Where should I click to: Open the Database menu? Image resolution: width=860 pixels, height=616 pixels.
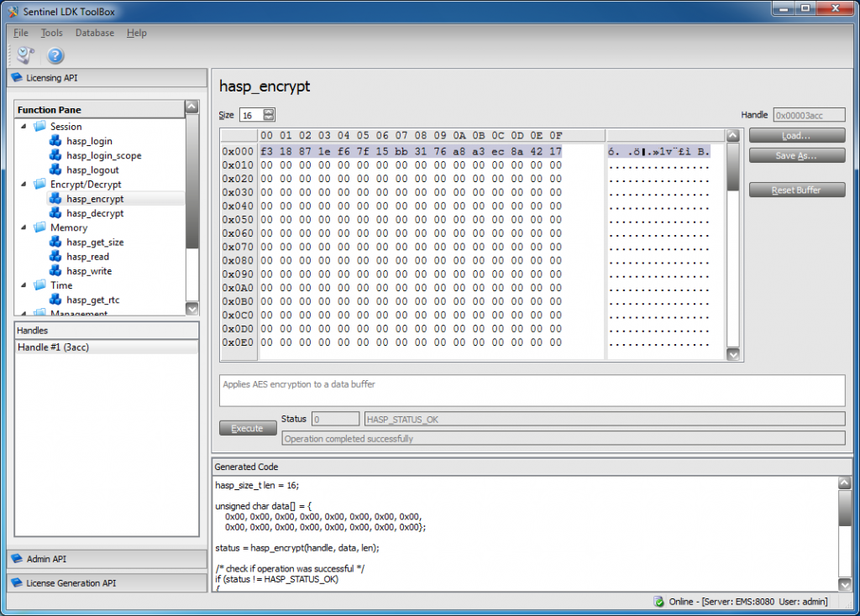click(x=95, y=33)
